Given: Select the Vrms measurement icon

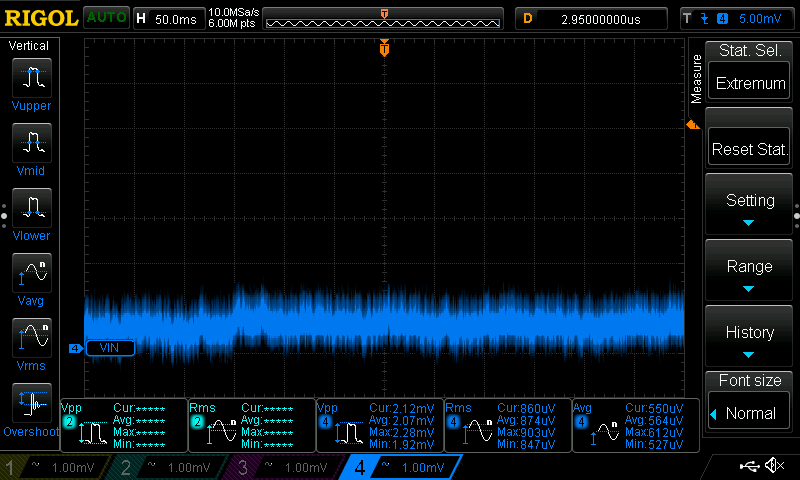Looking at the screenshot, I should pos(32,338).
